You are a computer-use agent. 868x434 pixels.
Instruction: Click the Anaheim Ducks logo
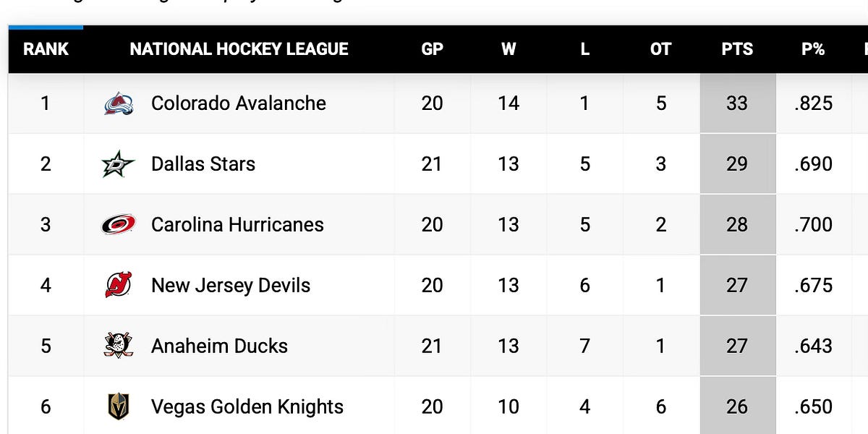click(118, 346)
